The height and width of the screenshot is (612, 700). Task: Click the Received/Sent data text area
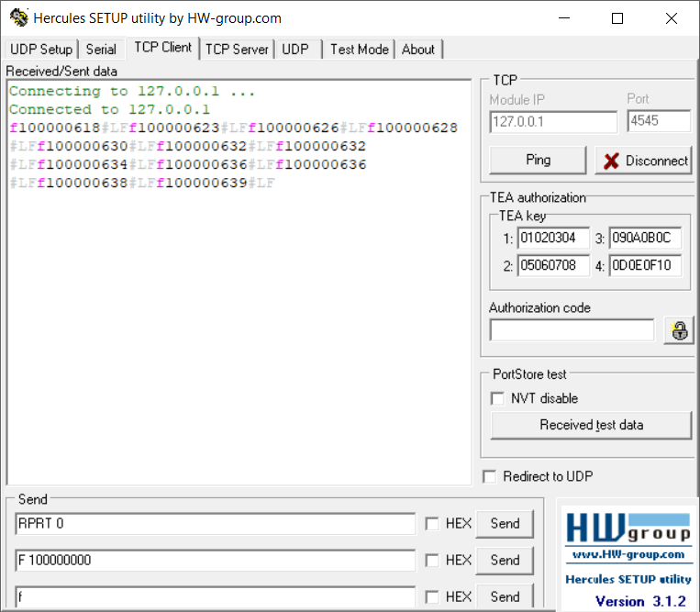click(x=239, y=282)
